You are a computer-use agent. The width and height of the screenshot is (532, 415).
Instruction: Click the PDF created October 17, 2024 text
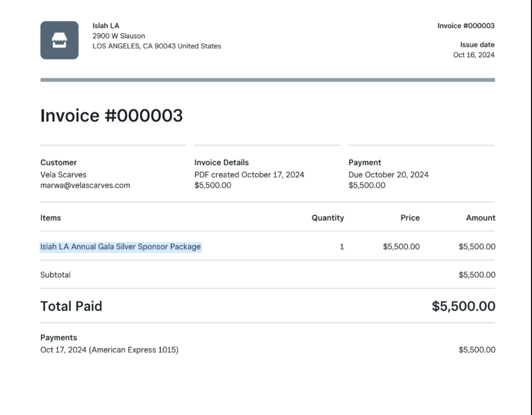(249, 175)
